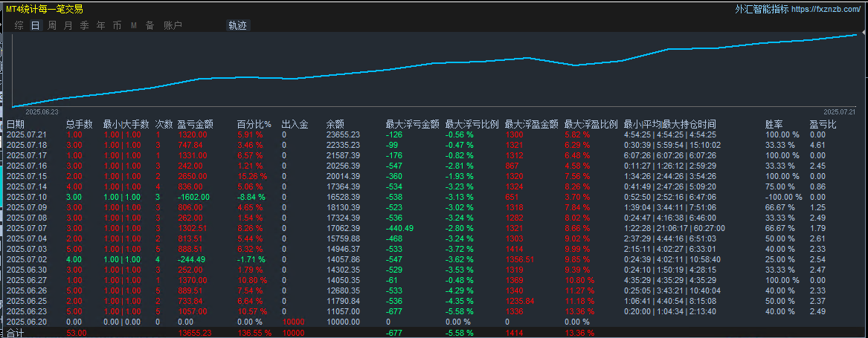Click the 2025.07.21 chart axis label
Viewport: 868px width, 338px height.
pos(839,111)
